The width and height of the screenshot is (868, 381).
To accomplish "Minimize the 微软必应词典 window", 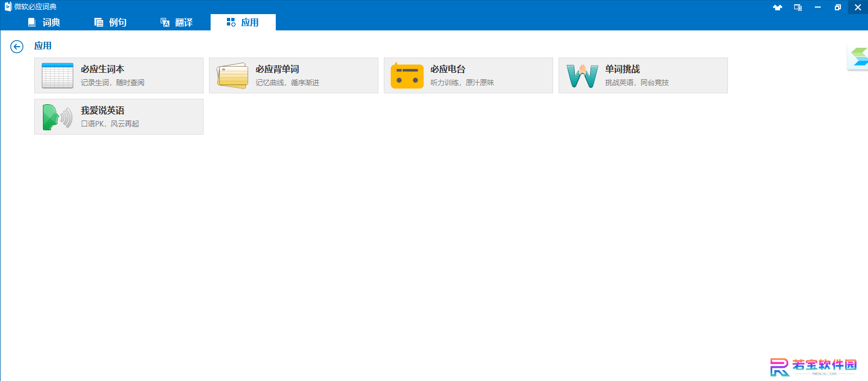I will click(818, 7).
